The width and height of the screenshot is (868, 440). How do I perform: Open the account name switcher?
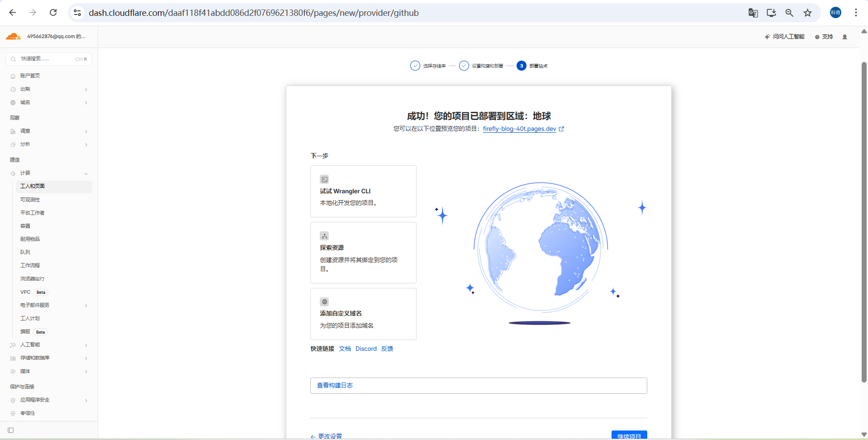tap(56, 36)
